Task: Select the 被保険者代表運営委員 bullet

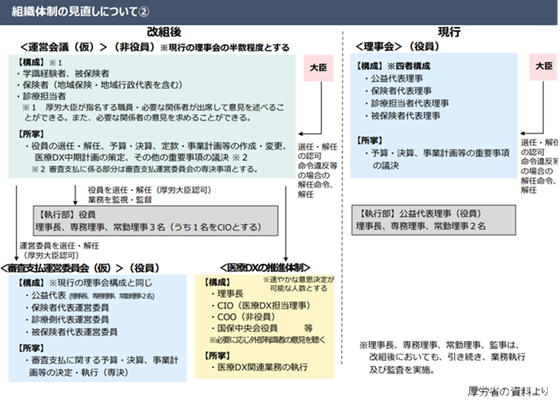Action: tap(71, 332)
